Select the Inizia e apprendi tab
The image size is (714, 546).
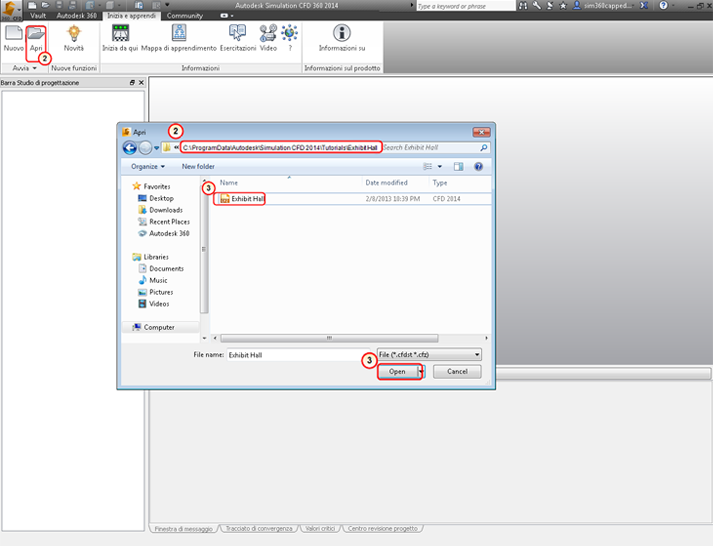131,15
